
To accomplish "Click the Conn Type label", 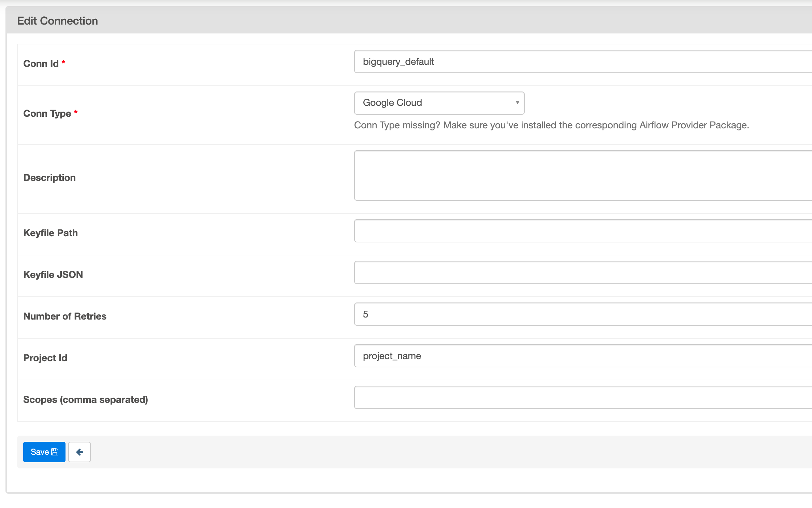I will [x=47, y=114].
